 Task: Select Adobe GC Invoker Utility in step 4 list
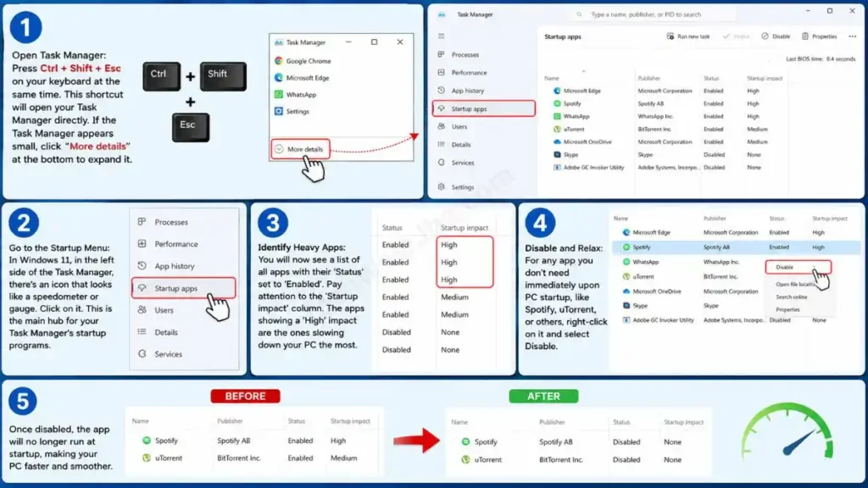pos(736,320)
